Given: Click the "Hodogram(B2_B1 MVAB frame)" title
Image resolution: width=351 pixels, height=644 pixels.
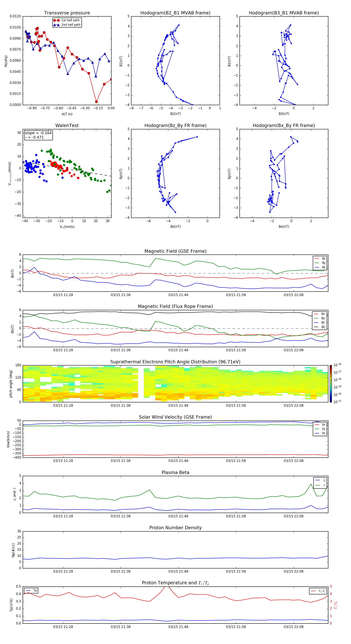Looking at the screenshot, I should click(x=175, y=13).
